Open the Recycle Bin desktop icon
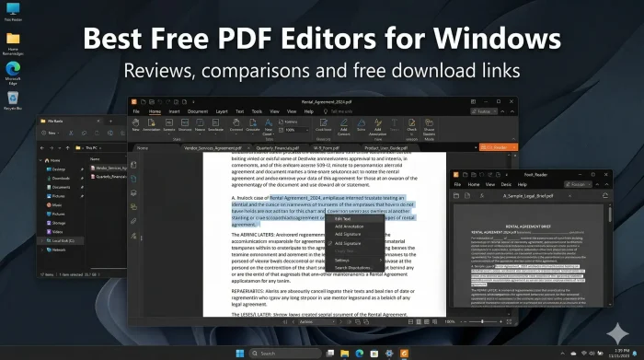Screen dimensions: 644x360 (x=13, y=100)
